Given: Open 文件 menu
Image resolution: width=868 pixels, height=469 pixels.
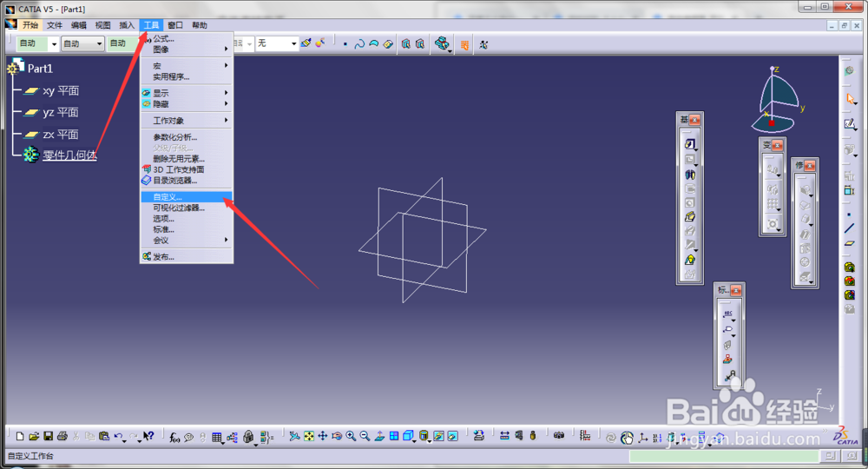Looking at the screenshot, I should pos(54,25).
